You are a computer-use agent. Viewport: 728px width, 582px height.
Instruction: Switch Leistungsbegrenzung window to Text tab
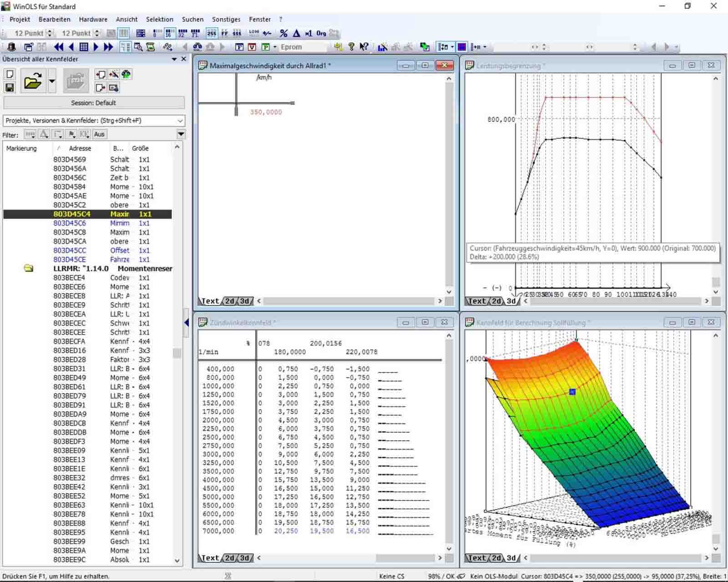477,301
